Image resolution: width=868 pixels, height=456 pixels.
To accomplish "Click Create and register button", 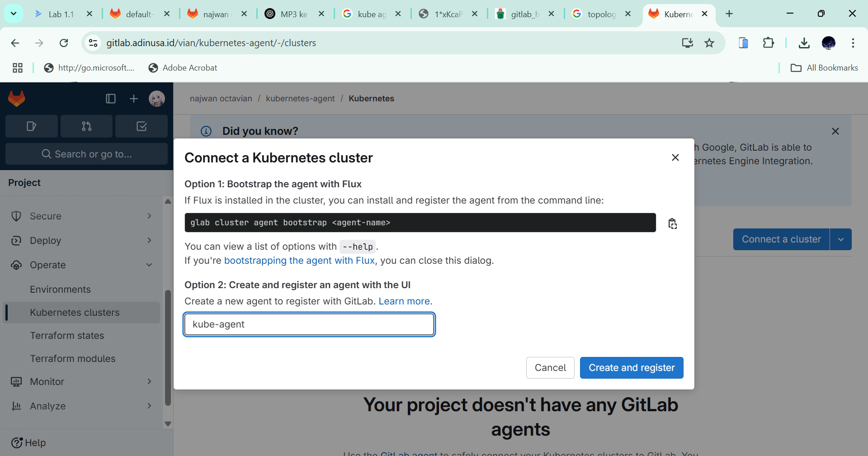I will point(631,368).
